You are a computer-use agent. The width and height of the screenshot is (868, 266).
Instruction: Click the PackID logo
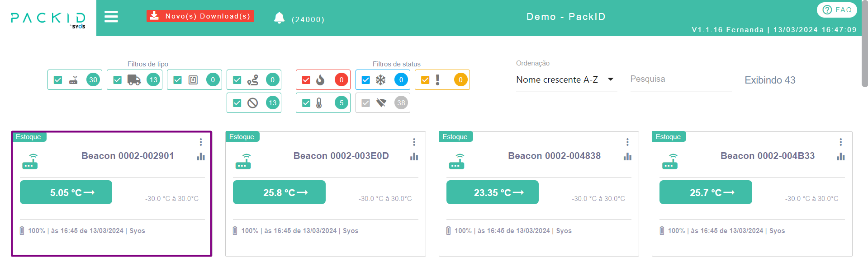[48, 18]
